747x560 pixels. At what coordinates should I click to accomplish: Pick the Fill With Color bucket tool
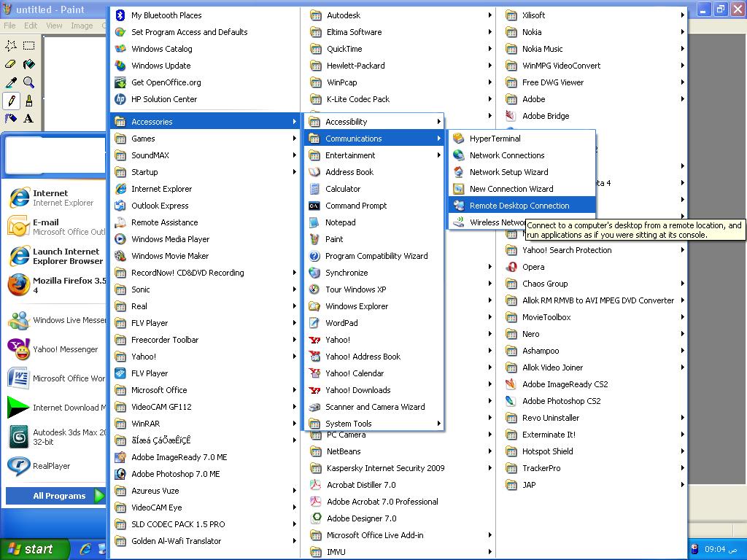coord(29,64)
